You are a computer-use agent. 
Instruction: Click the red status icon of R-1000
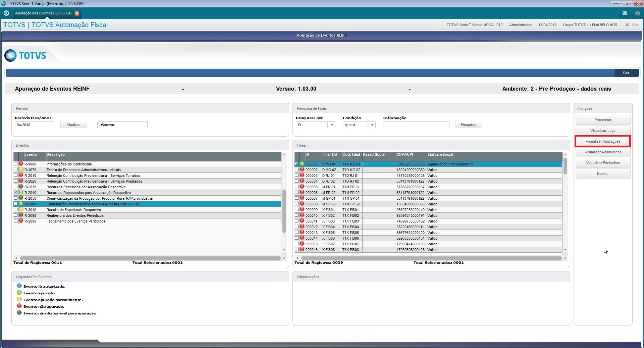(x=21, y=164)
